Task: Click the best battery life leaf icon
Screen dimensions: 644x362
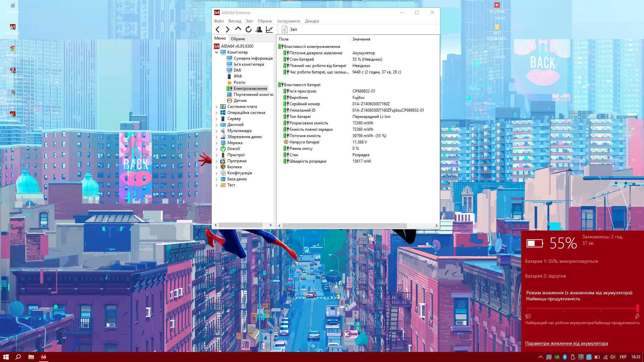Action: click(x=528, y=316)
